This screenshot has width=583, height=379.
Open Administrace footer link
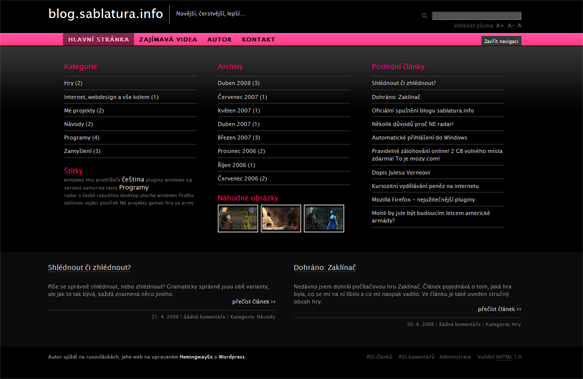tap(455, 357)
